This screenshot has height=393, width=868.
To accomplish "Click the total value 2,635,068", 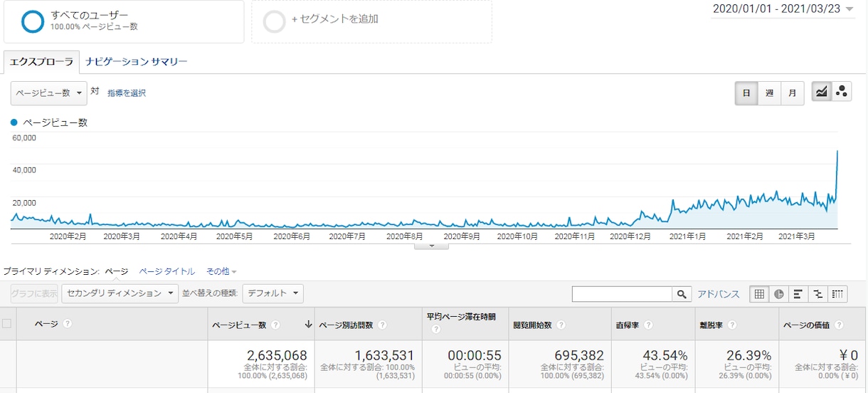I will click(277, 355).
